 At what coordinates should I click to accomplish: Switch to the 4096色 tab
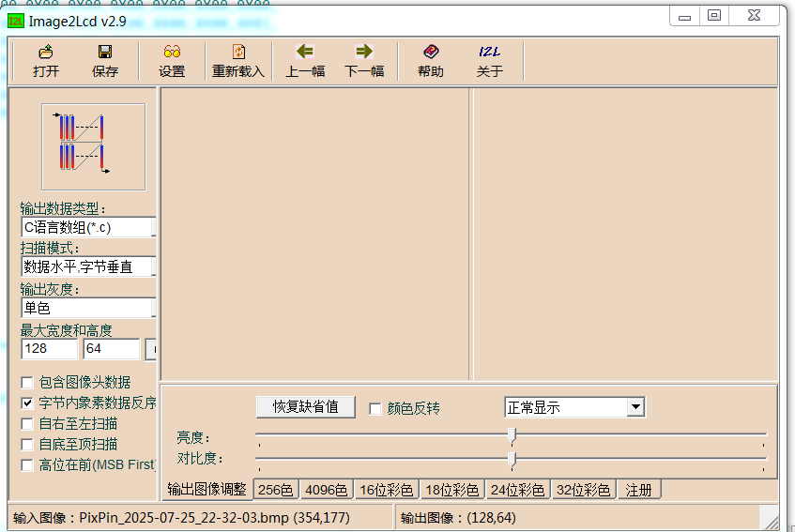click(327, 490)
